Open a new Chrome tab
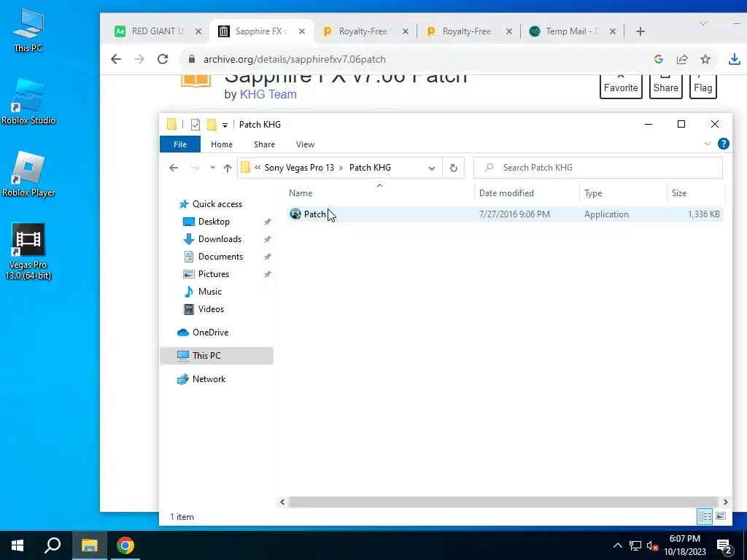Image resolution: width=747 pixels, height=560 pixels. point(640,31)
